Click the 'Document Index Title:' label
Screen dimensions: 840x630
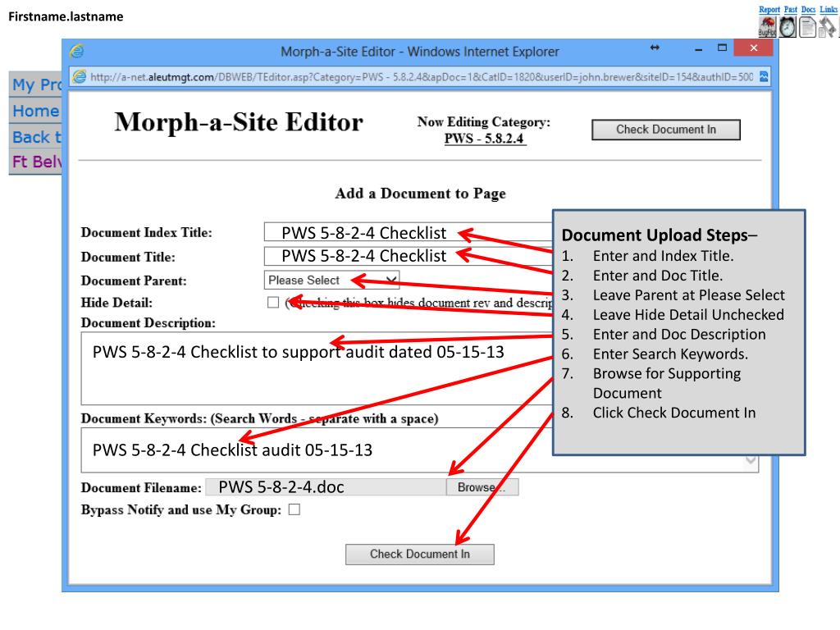(147, 232)
